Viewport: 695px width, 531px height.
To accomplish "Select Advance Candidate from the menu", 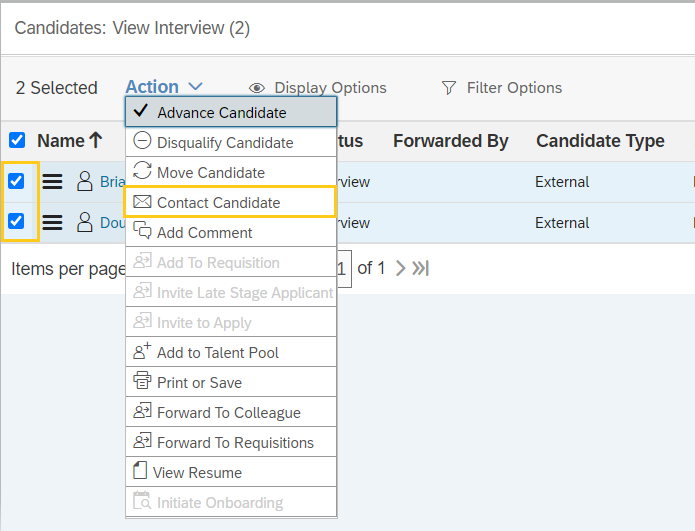I will (x=222, y=112).
